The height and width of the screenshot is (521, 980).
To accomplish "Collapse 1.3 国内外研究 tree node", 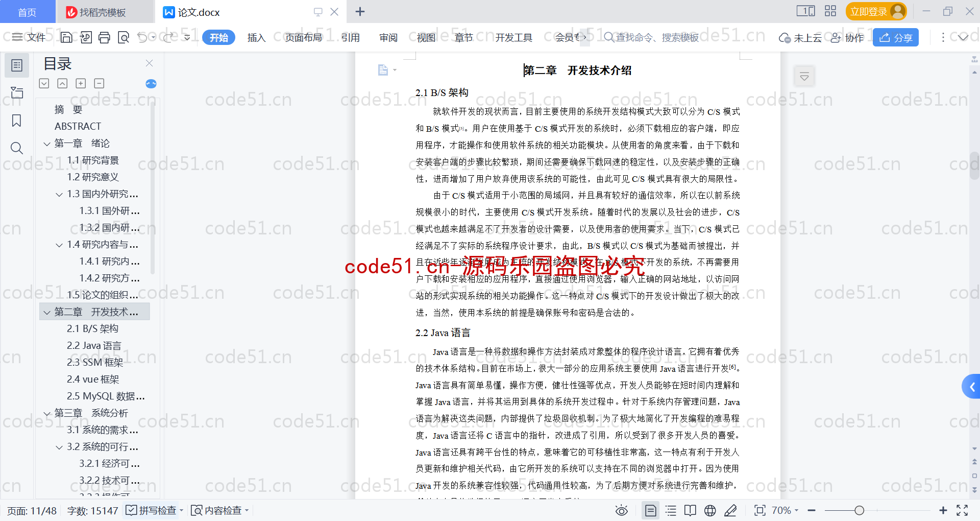I will coord(59,194).
